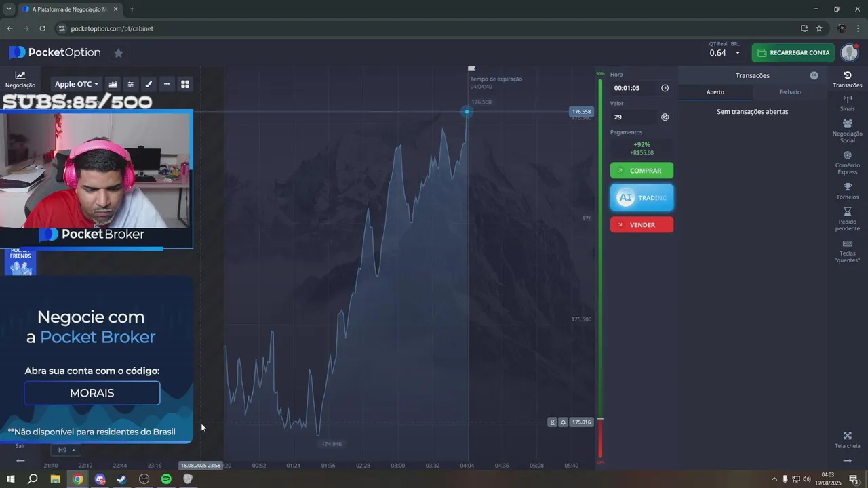Open the user profile avatar

(850, 52)
